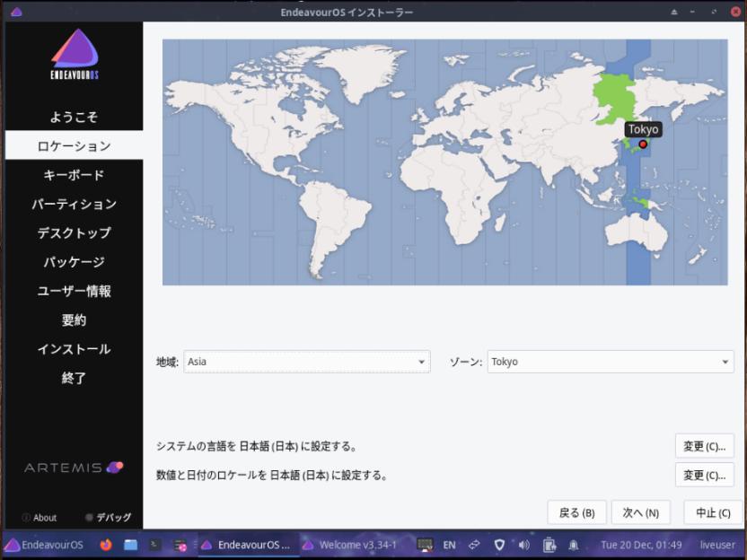This screenshot has height=560, width=747.
Task: Click 変更 for the number and date locale
Action: 704,475
